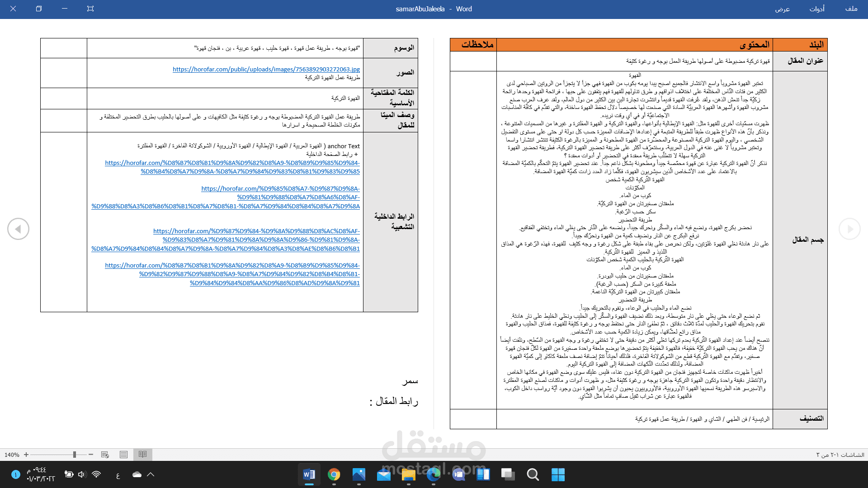Screen dimensions: 868x488
Task: Open the أدوات (Tools) menu
Action: click(x=816, y=9)
